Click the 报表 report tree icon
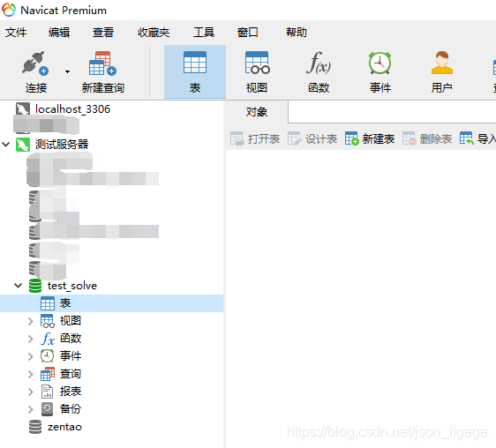Image resolution: width=496 pixels, height=448 pixels. (x=47, y=392)
